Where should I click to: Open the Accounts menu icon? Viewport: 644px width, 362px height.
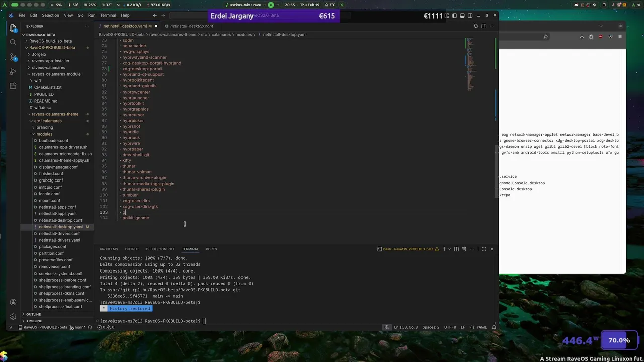tap(13, 302)
